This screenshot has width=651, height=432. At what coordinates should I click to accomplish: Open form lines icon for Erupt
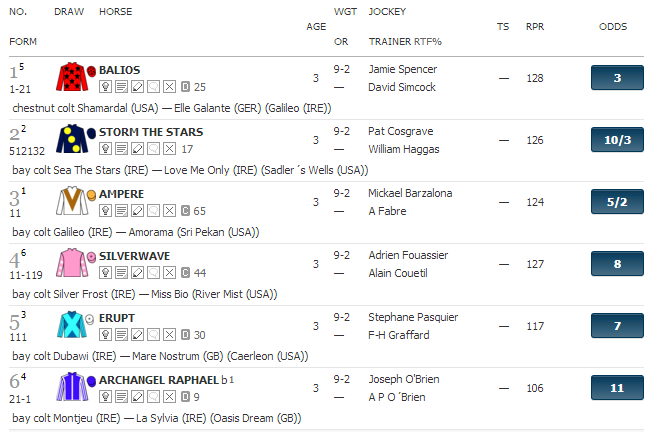pos(121,334)
